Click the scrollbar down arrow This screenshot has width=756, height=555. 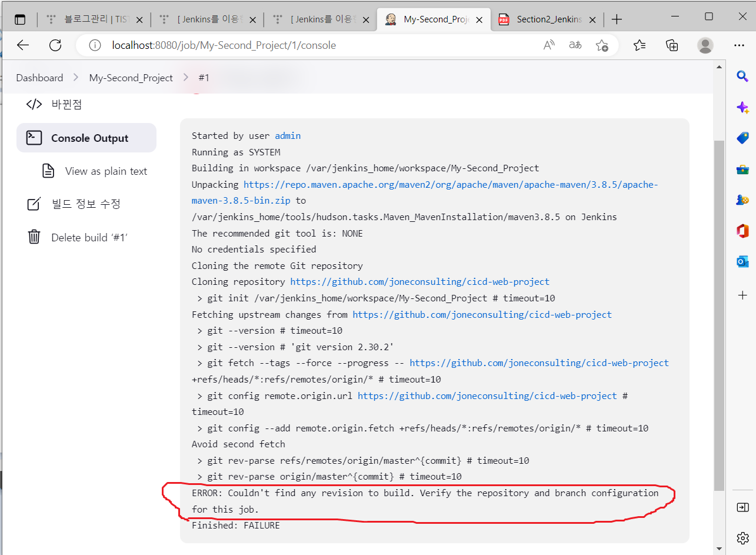[719, 549]
